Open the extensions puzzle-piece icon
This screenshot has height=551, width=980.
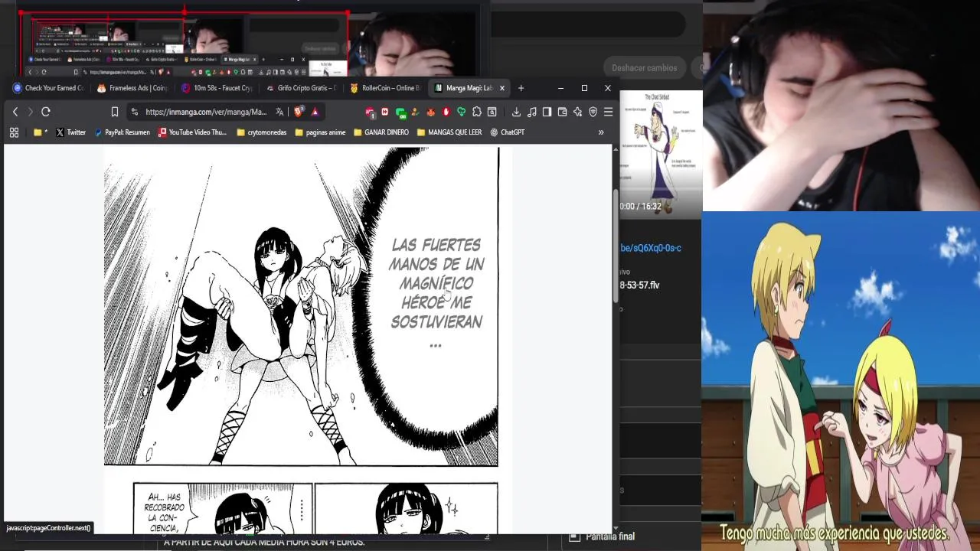476,112
